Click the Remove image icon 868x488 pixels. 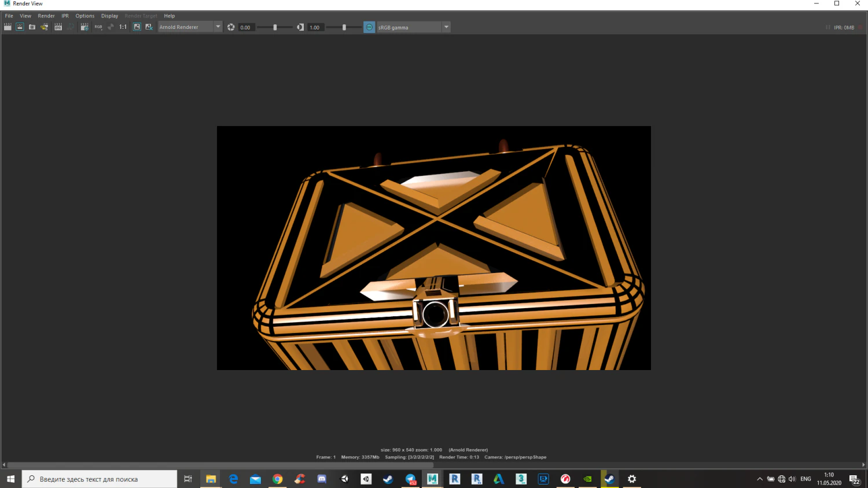click(x=149, y=27)
